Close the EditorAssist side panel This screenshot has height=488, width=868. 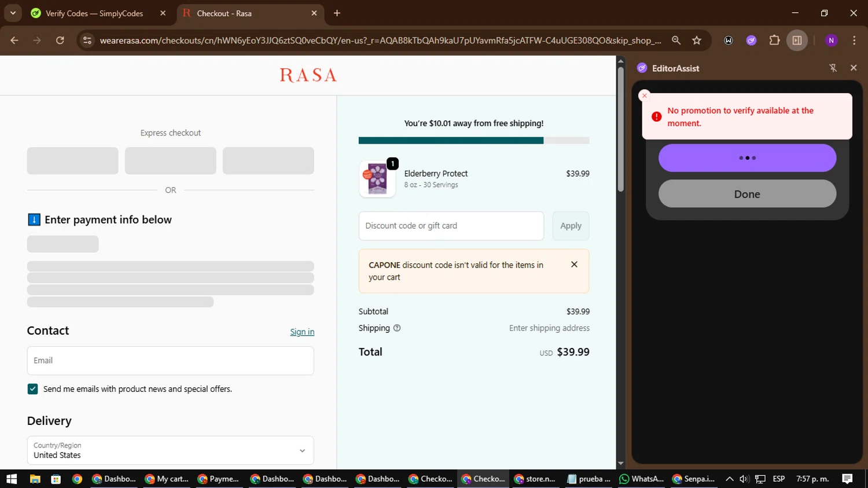854,68
